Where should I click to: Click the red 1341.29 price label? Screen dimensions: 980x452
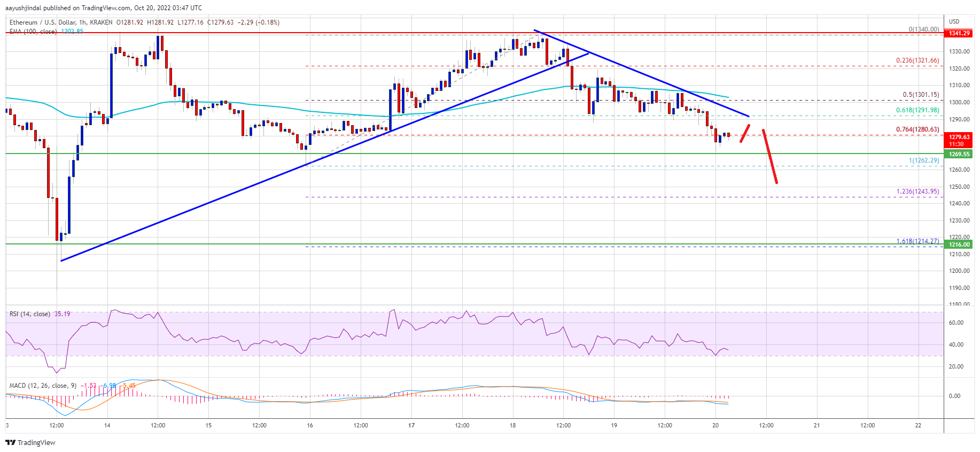pos(959,33)
